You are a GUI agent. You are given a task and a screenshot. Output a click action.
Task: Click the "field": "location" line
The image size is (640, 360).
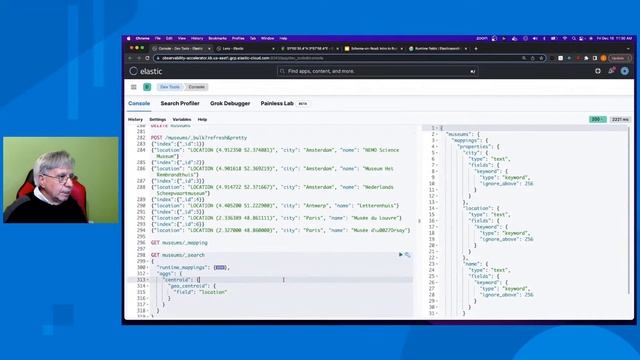[x=200, y=292]
